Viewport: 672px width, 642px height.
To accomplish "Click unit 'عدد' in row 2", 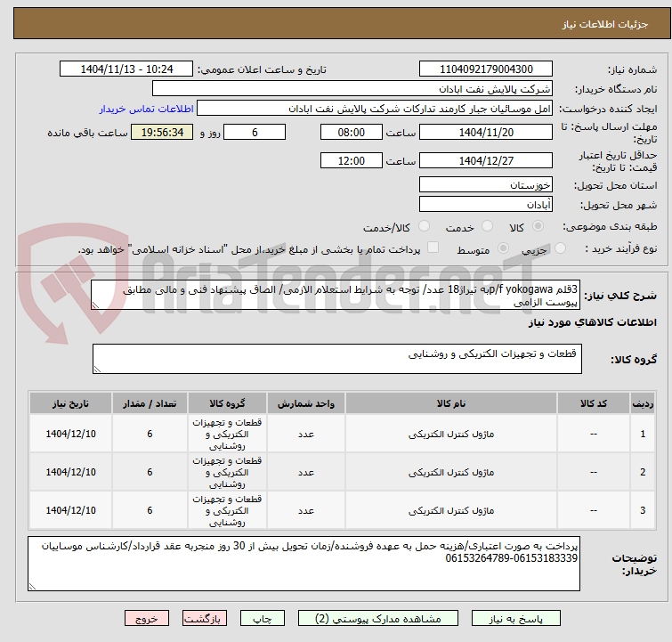I will click(x=306, y=473).
